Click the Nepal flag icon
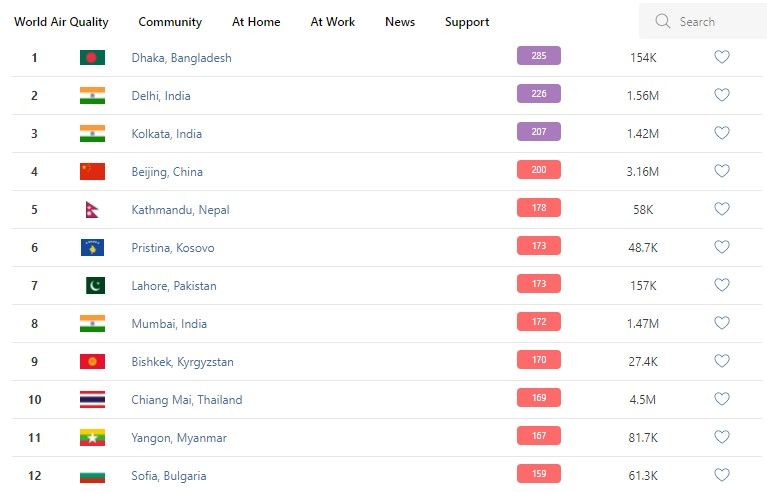Viewport: 767px width, 492px height. [92, 210]
